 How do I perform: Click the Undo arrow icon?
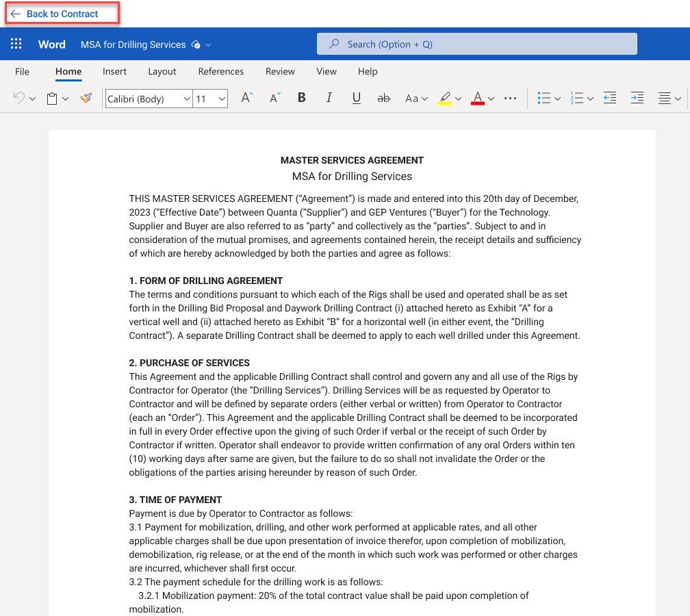pos(19,99)
